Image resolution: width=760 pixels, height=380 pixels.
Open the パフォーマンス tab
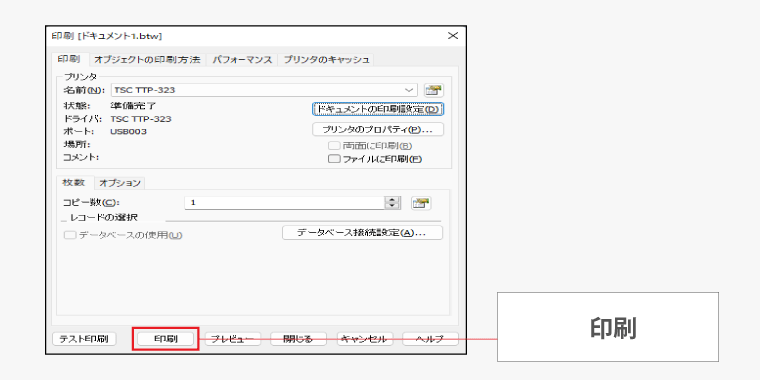242,60
